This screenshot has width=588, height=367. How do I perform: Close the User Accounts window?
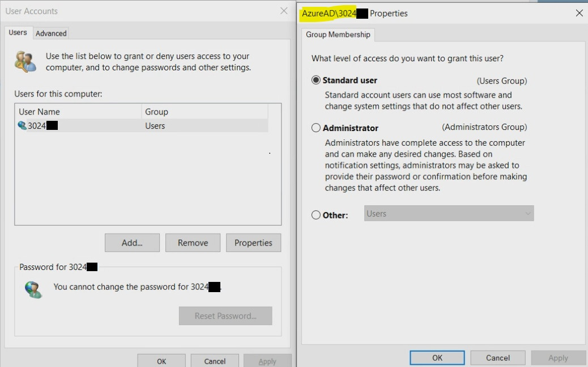click(x=284, y=11)
